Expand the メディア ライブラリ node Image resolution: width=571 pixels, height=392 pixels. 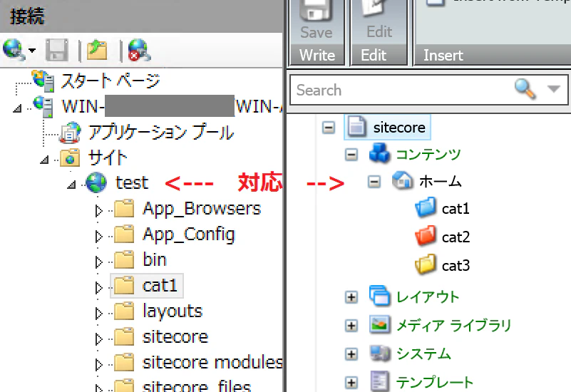(351, 326)
